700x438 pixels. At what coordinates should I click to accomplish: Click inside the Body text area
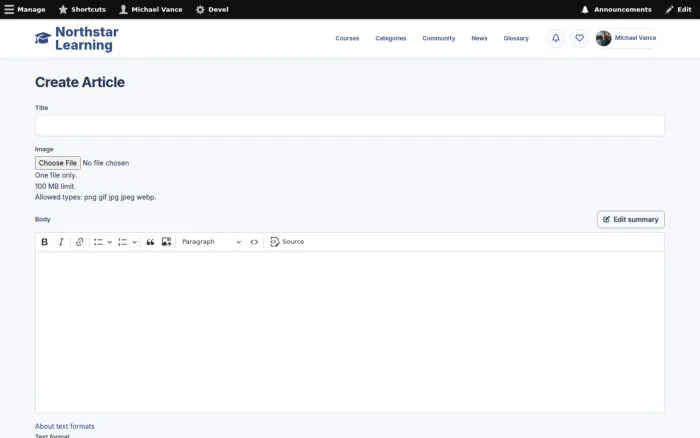click(350, 332)
